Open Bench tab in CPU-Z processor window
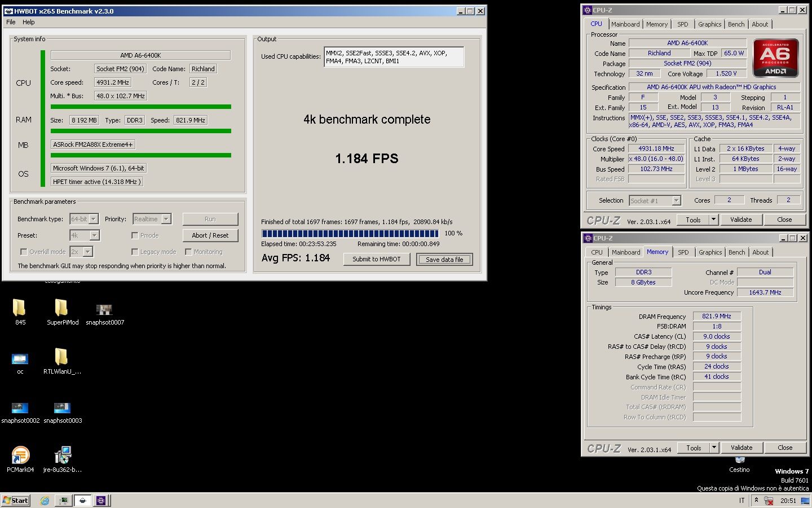Image resolution: width=812 pixels, height=508 pixels. click(x=736, y=24)
